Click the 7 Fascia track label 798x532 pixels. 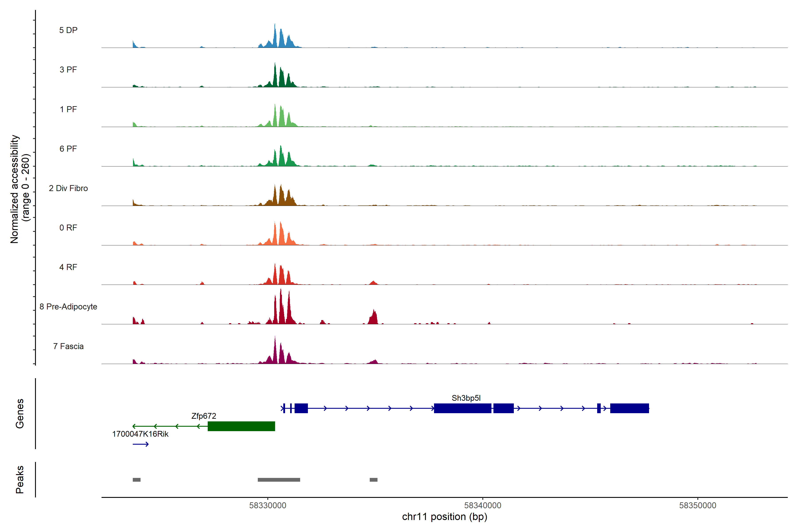(68, 346)
